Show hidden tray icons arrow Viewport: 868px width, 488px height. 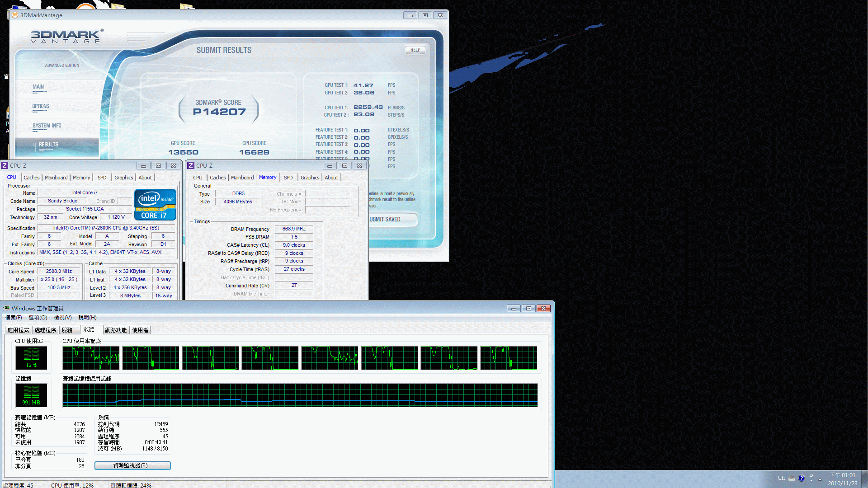click(820, 479)
